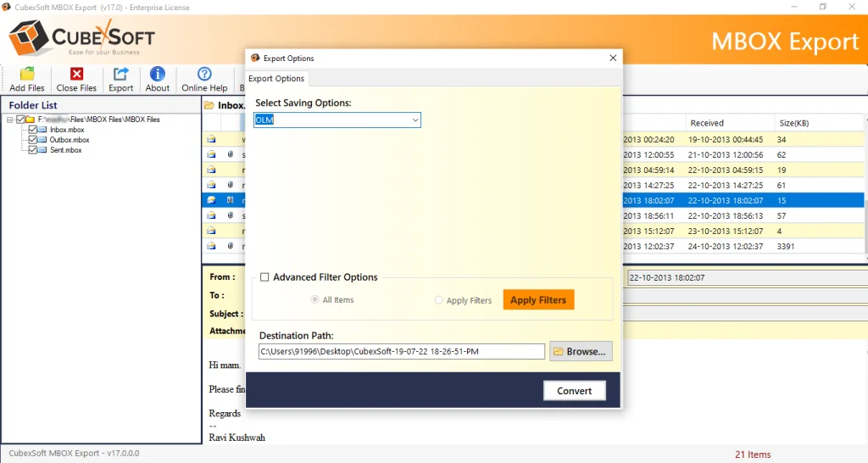Screen dimensions: 868x463
Task: Select the All Items radio button
Action: pyautogui.click(x=314, y=299)
